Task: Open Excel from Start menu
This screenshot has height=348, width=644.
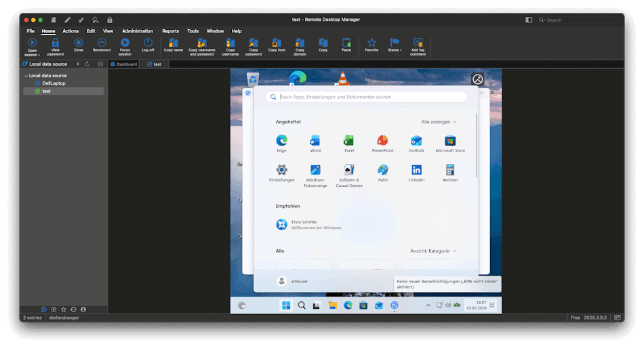Action: [348, 144]
